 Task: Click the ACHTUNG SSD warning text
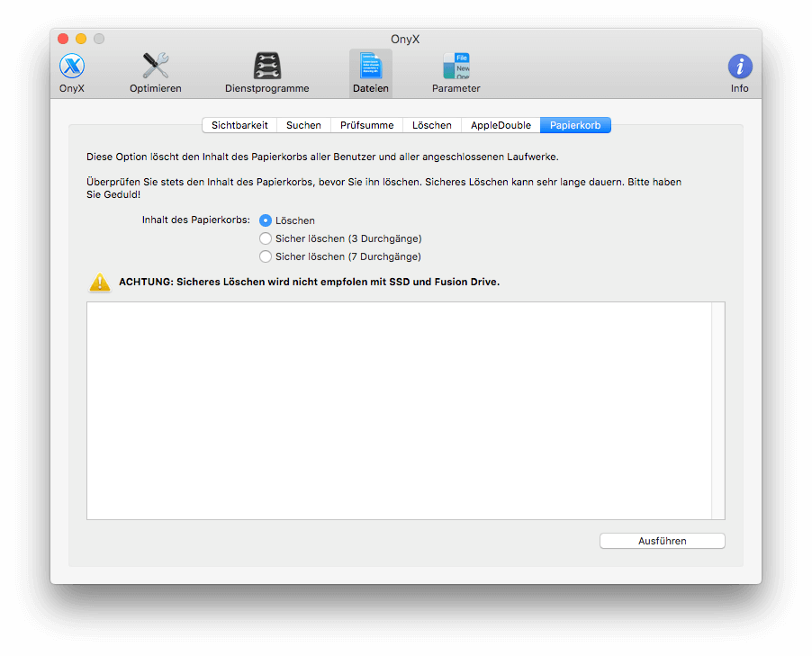pos(309,283)
